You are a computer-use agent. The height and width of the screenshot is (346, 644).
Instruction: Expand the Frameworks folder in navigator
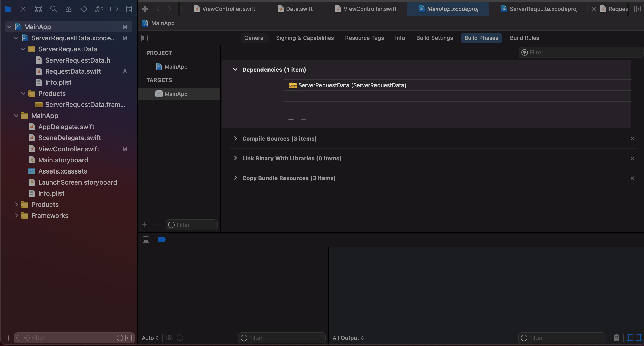click(x=16, y=215)
